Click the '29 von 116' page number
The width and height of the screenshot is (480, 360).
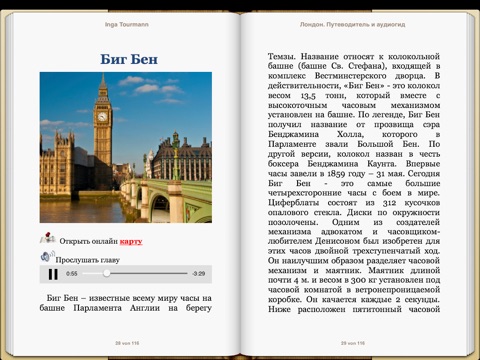pos(353,343)
